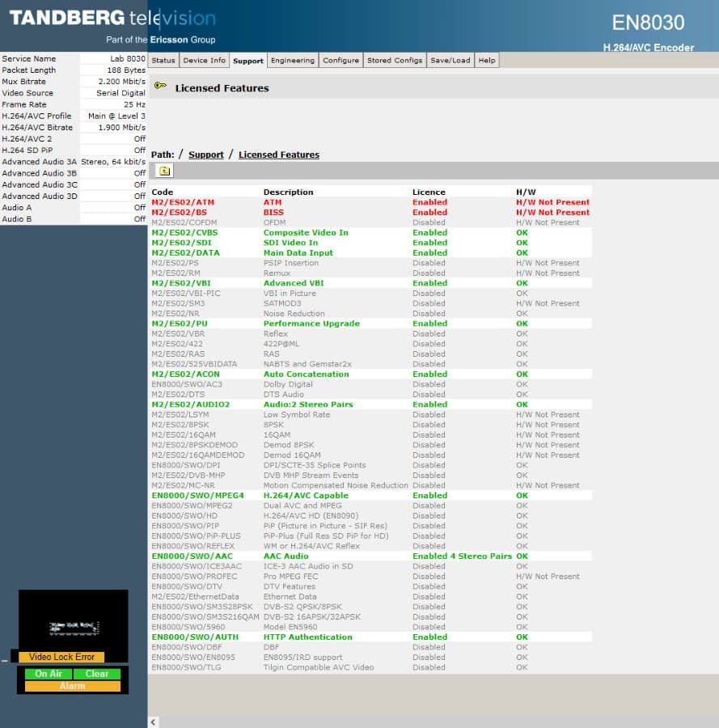Click the HTTP Authentication description
Image resolution: width=719 pixels, height=728 pixels.
click(308, 637)
